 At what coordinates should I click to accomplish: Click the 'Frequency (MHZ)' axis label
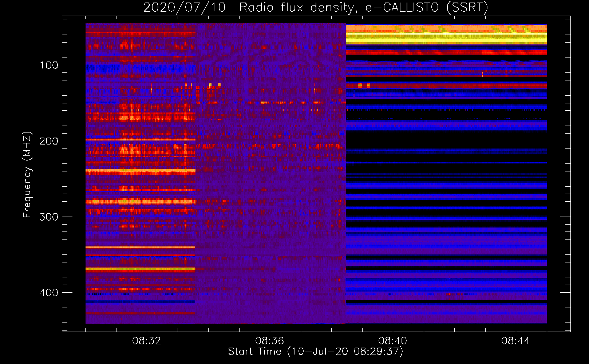coord(27,174)
